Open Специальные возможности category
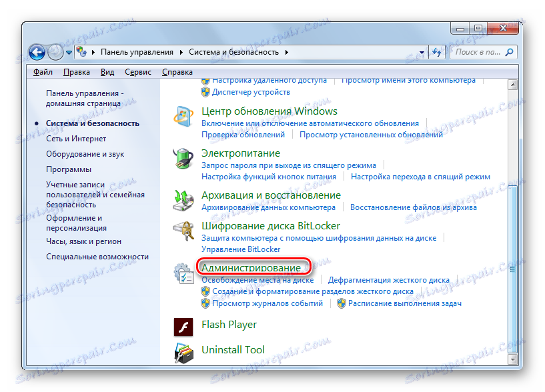Viewport: 545px width, 392px height. click(x=97, y=257)
